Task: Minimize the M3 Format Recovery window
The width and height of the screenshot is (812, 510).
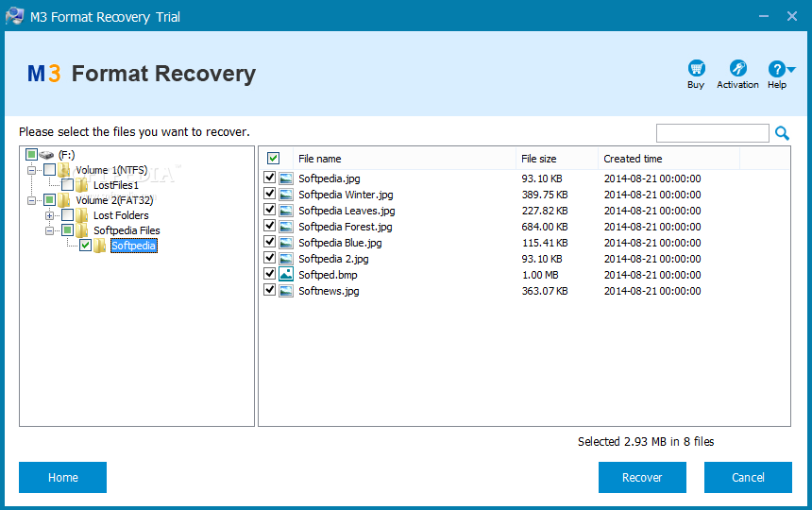Action: tap(763, 16)
